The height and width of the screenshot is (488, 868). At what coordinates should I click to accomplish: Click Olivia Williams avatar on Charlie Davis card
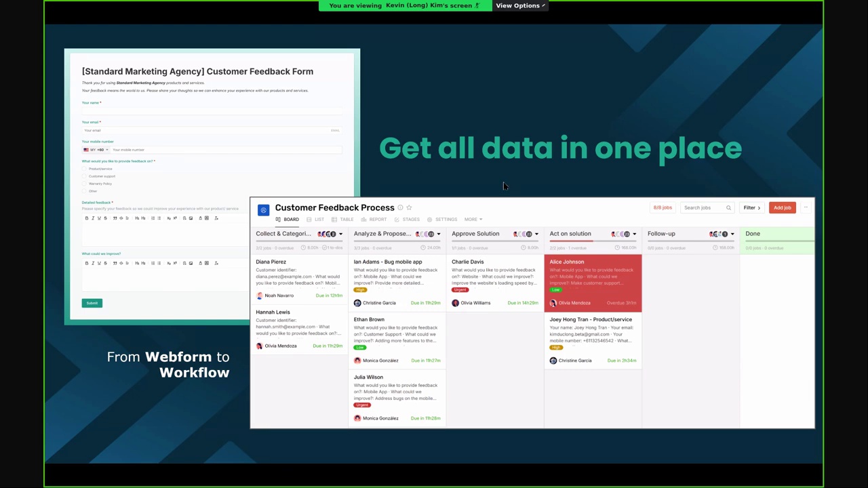click(x=455, y=303)
